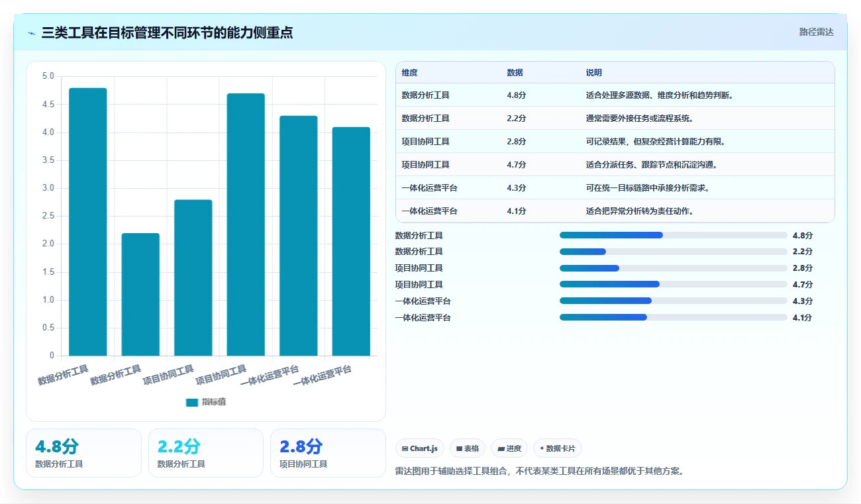This screenshot has width=861, height=504.
Task: Open the 2.8分 项目协同工具 summary card
Action: 328,453
